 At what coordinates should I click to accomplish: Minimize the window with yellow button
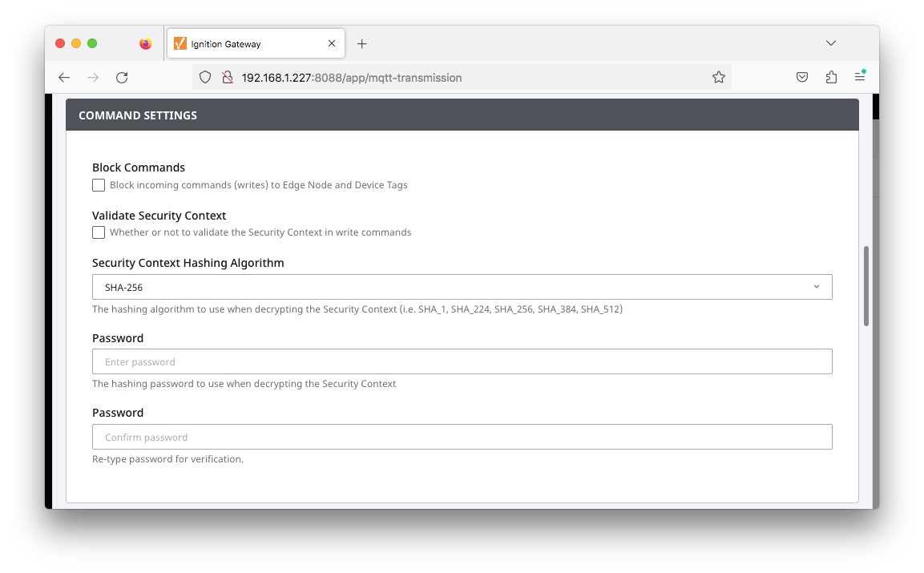pyautogui.click(x=76, y=43)
